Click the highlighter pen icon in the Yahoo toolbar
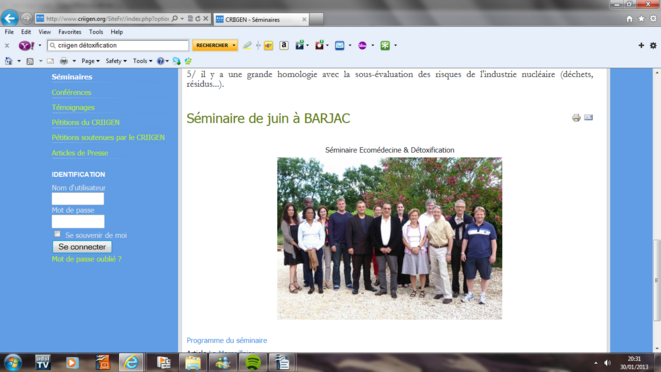Screen dimensions: 661x372 pos(247,45)
